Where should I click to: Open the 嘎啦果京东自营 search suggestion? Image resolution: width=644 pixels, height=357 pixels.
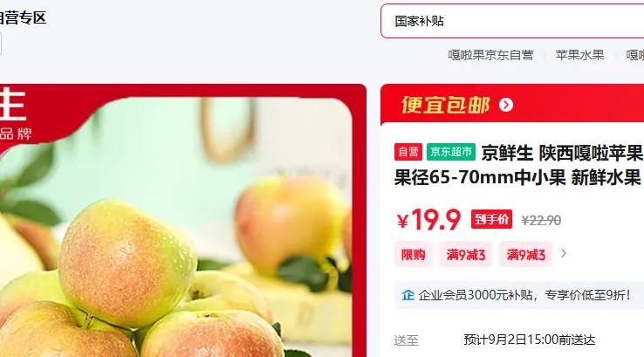490,55
